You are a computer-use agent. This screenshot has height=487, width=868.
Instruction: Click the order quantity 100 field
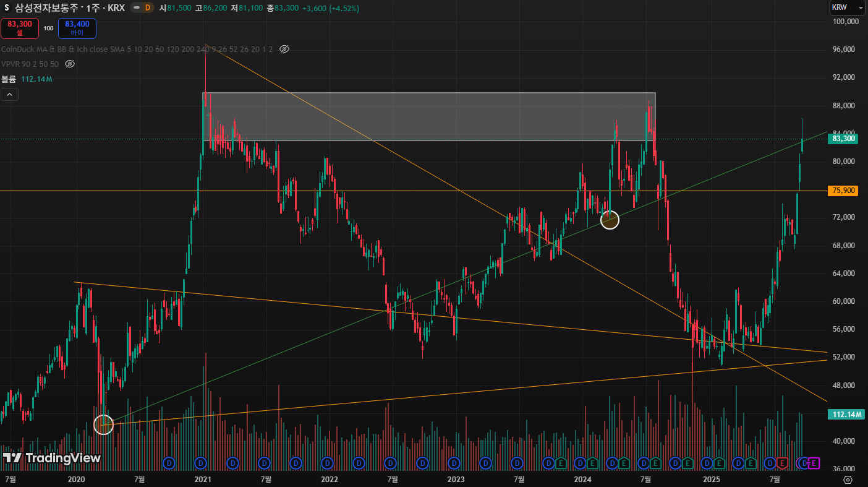pos(48,28)
